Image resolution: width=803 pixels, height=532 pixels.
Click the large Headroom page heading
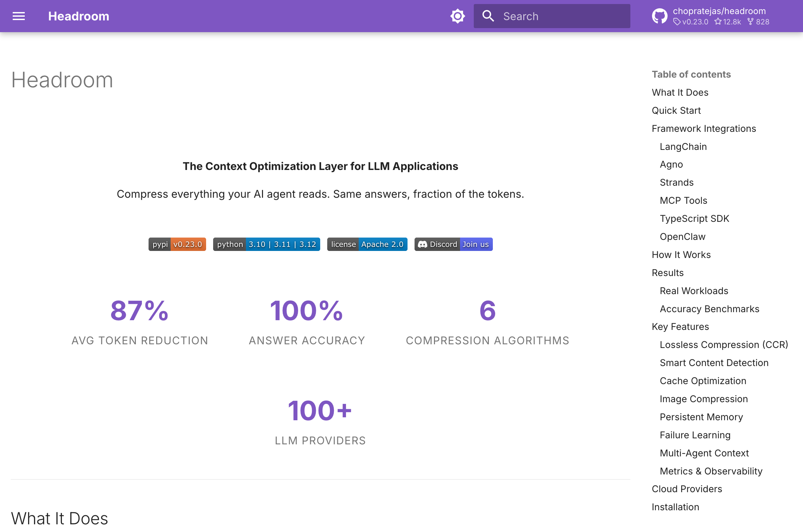62,80
